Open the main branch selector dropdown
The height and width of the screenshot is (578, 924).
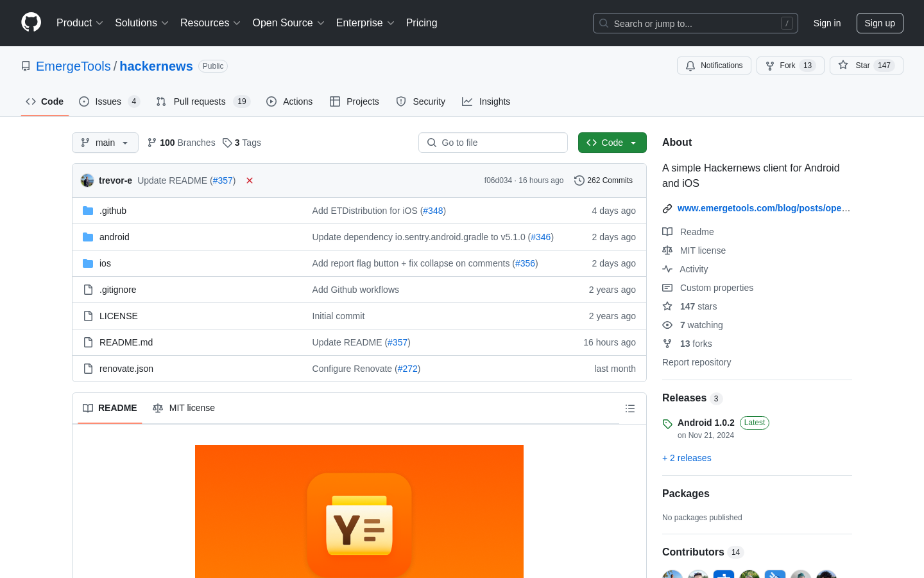(105, 143)
